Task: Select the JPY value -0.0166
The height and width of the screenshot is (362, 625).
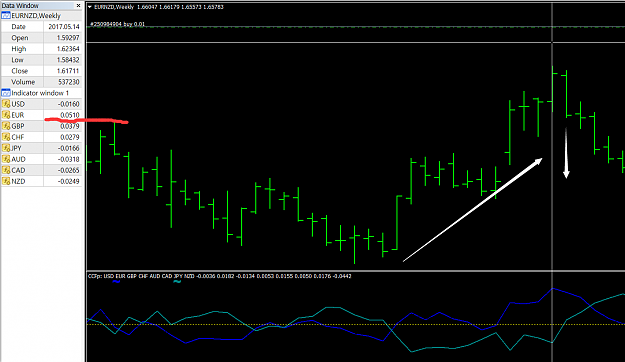Action: click(68, 148)
